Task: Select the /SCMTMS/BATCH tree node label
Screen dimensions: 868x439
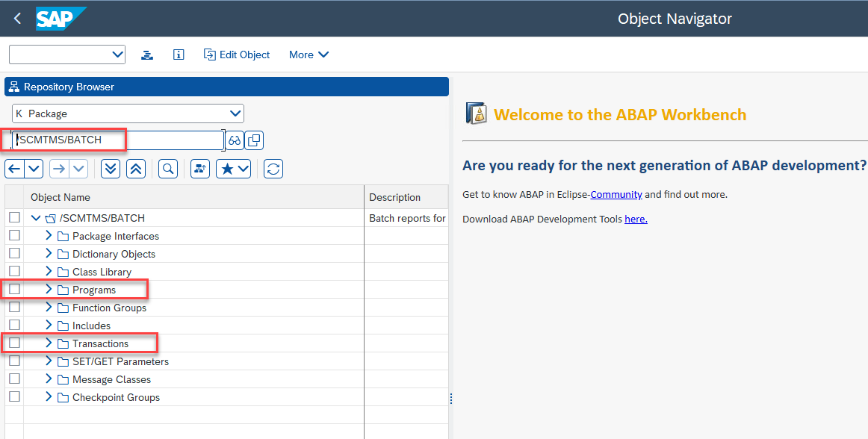Action: [102, 218]
